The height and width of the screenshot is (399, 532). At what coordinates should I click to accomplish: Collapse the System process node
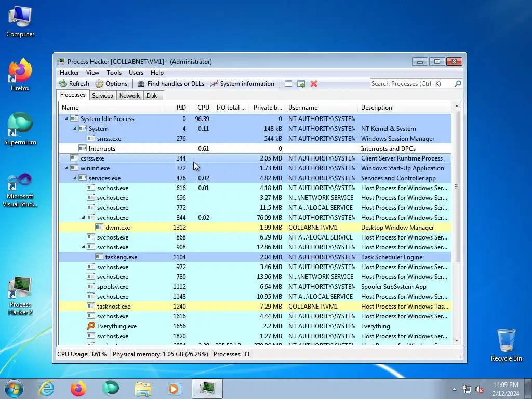point(75,129)
